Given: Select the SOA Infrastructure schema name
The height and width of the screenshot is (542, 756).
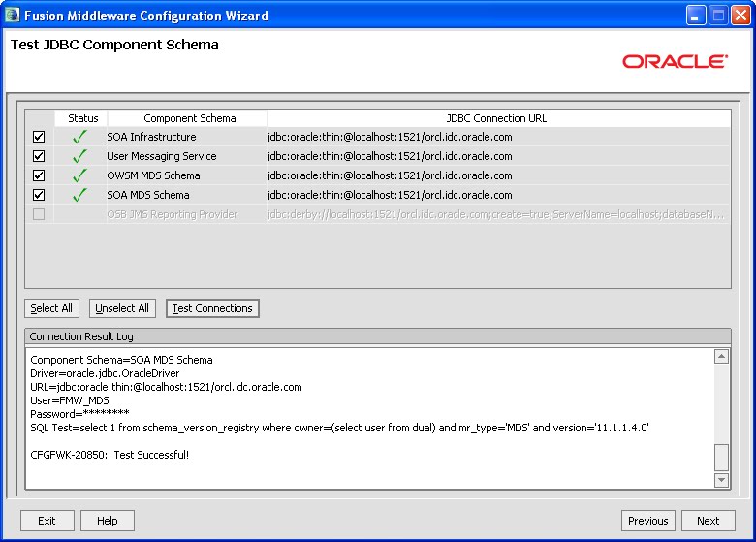Looking at the screenshot, I should pos(151,137).
